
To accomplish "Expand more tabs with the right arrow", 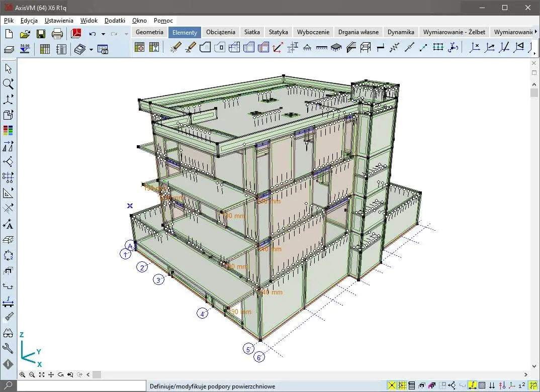I will click(536, 32).
